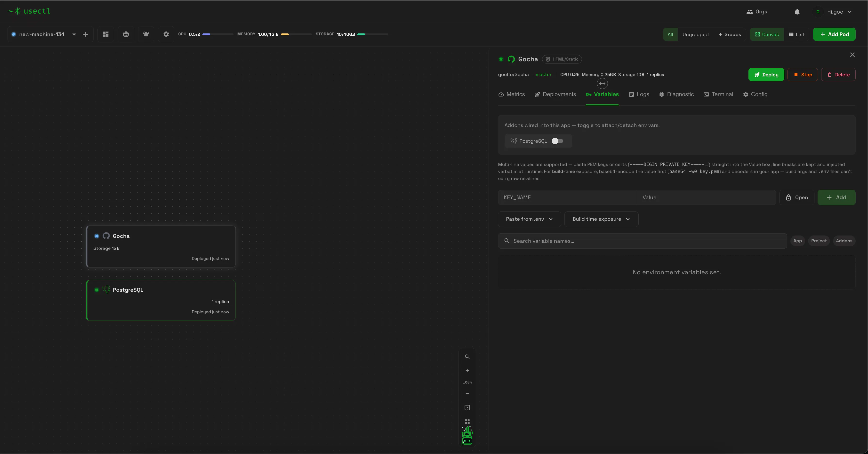Stop the Gocha app

point(803,75)
